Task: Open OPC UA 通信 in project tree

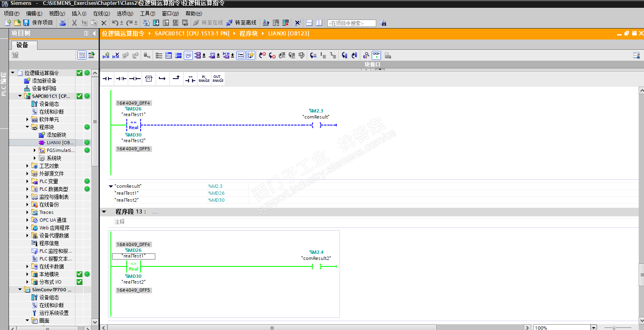Action: click(x=53, y=220)
